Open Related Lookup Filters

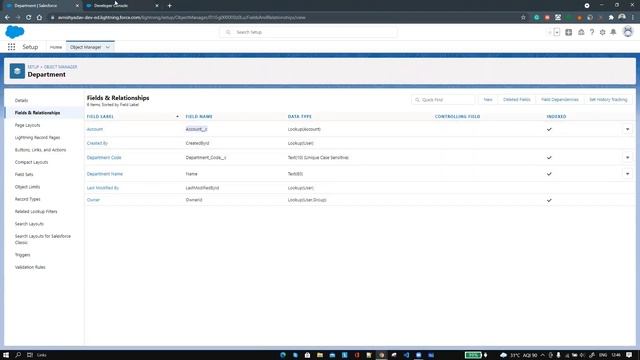click(x=36, y=211)
